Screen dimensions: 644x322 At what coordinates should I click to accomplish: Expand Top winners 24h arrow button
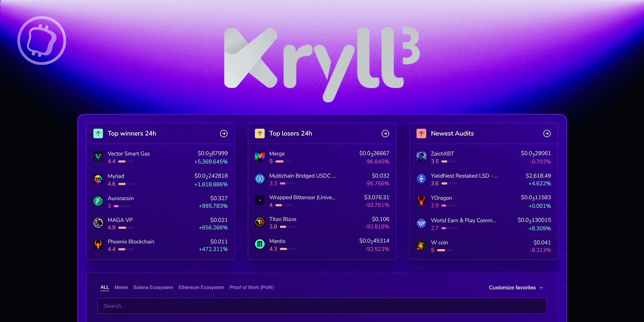224,134
